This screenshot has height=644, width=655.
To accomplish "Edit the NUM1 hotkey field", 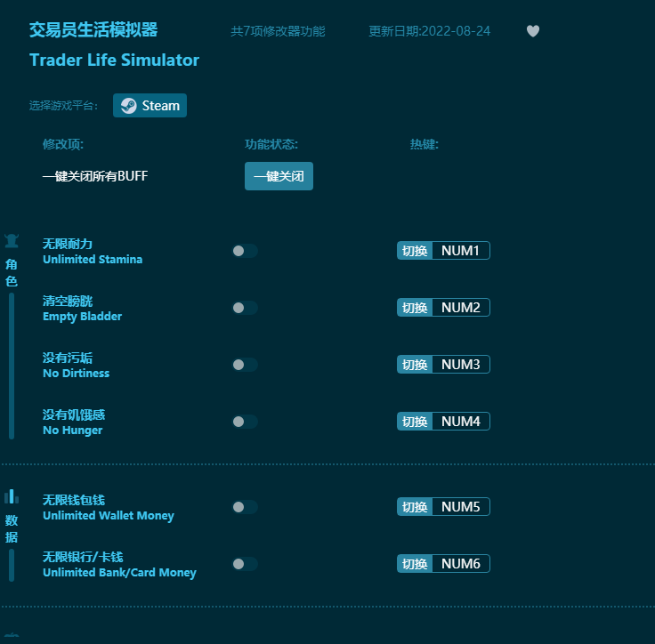I will pos(461,251).
